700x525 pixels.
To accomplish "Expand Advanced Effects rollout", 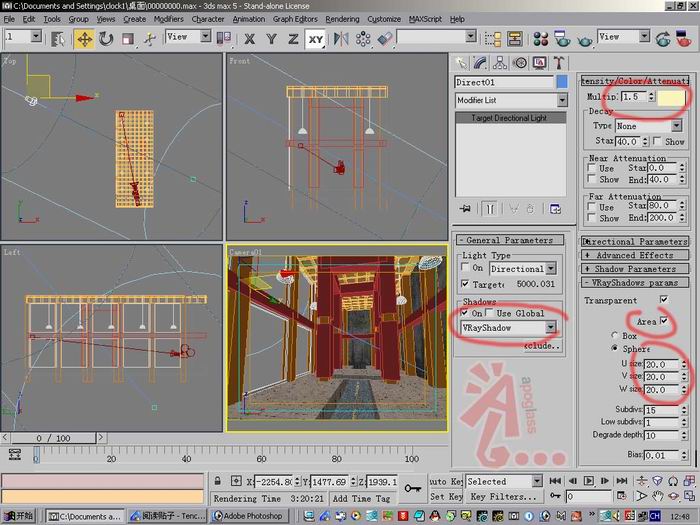I will [635, 255].
